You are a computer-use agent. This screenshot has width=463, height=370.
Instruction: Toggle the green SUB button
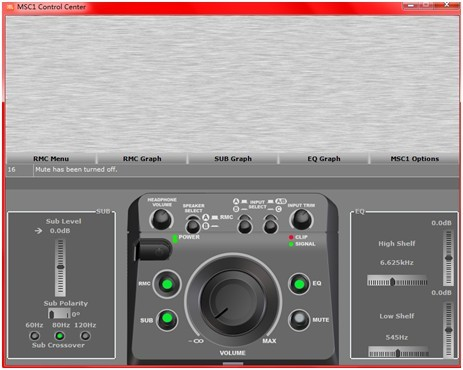click(x=167, y=319)
